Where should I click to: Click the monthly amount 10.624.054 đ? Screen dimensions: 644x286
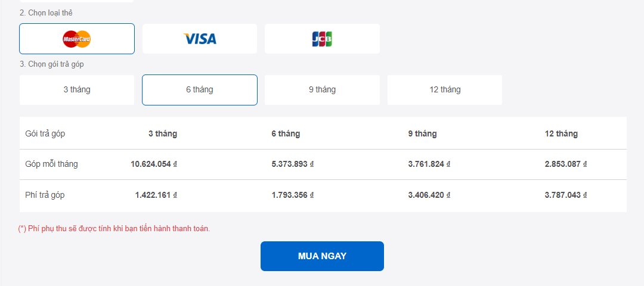(x=154, y=164)
